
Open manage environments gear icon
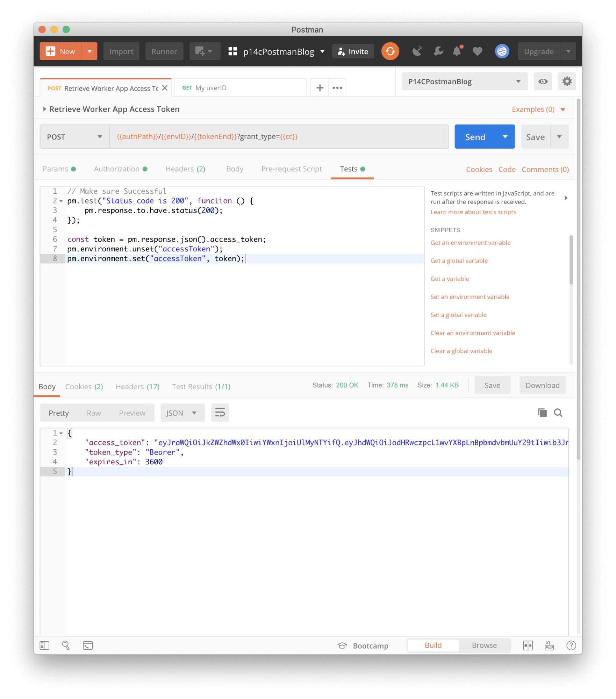567,81
